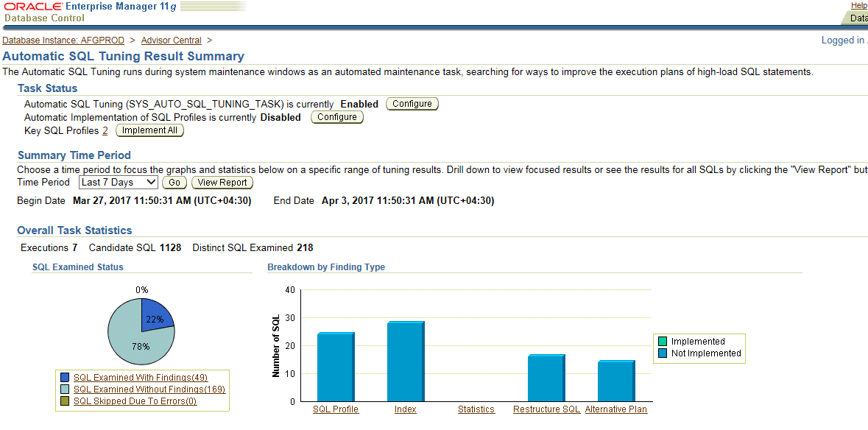The image size is (868, 430).
Task: Click the Oracle Enterprise Manager logo
Action: point(88,12)
